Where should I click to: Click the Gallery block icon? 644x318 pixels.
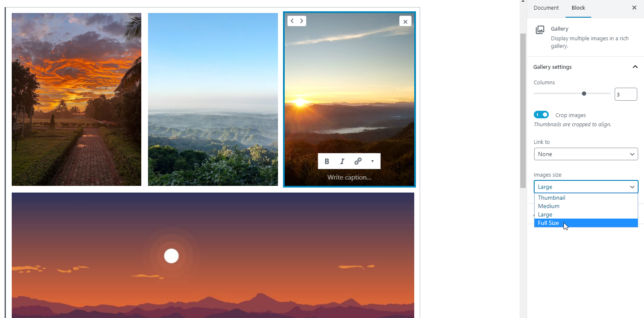pyautogui.click(x=540, y=29)
